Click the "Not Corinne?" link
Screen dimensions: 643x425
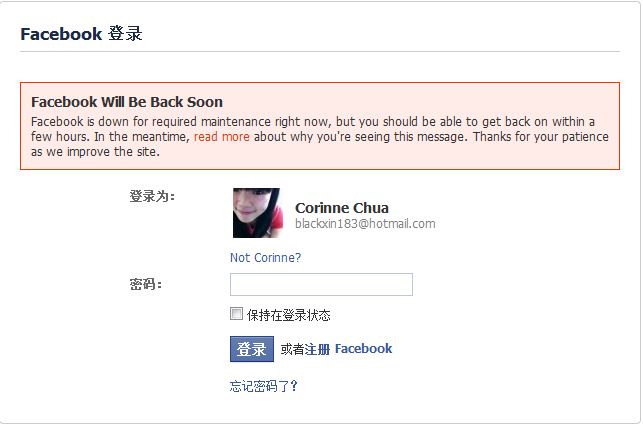tap(265, 258)
